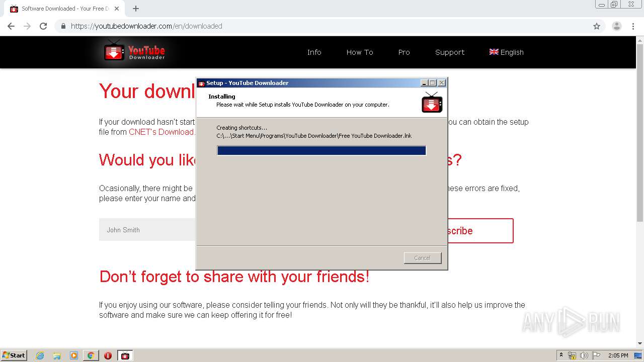
Task: Click the YouTube Downloader site logo
Action: coord(134,52)
